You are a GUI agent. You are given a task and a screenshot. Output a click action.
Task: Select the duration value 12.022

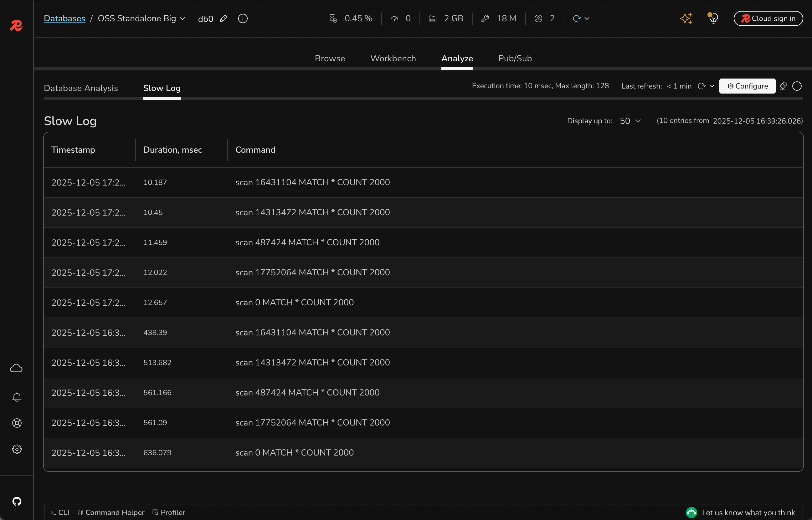[x=155, y=273]
